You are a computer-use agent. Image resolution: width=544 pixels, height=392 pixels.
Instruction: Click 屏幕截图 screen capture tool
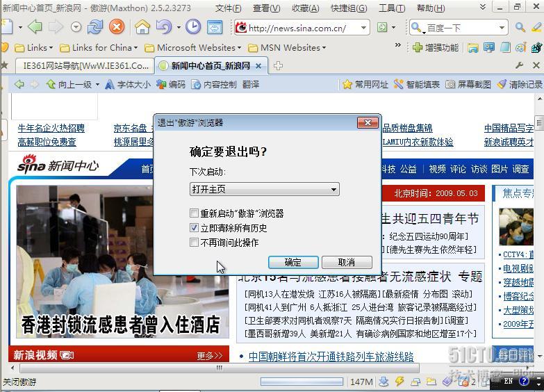pyautogui.click(x=468, y=84)
